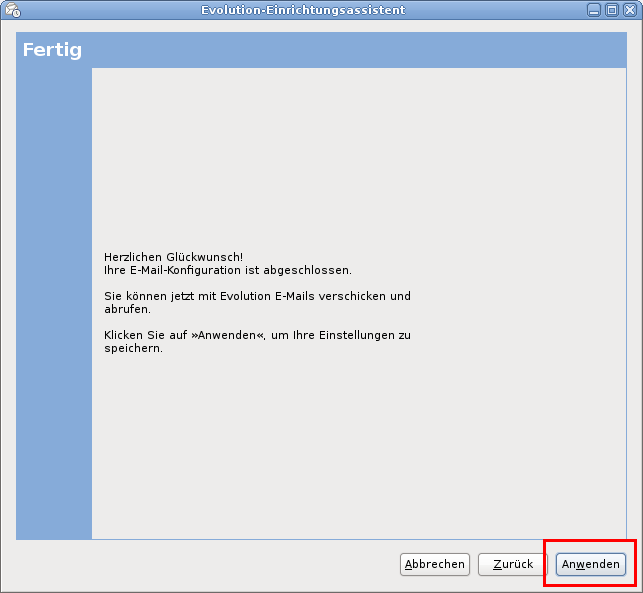The image size is (643, 593).
Task: Maximize the Einrichtungsassistent window
Action: 611,9
